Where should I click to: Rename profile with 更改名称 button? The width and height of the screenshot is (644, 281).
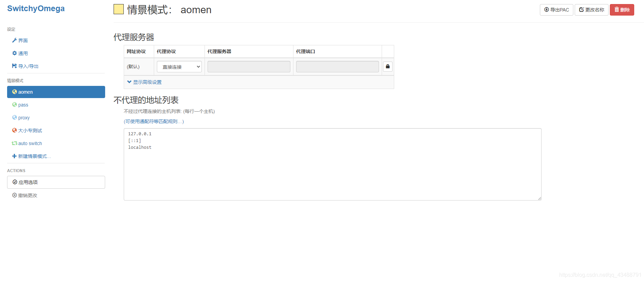[592, 10]
